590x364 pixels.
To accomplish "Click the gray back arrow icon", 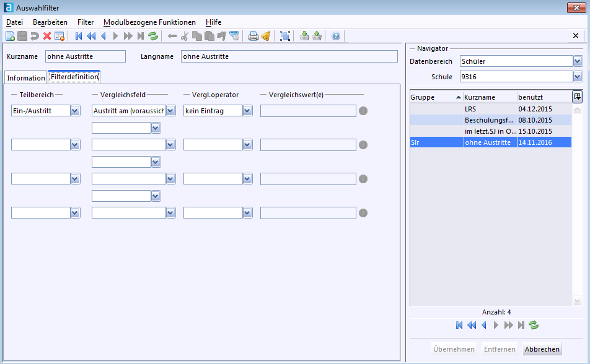I will pyautogui.click(x=172, y=36).
